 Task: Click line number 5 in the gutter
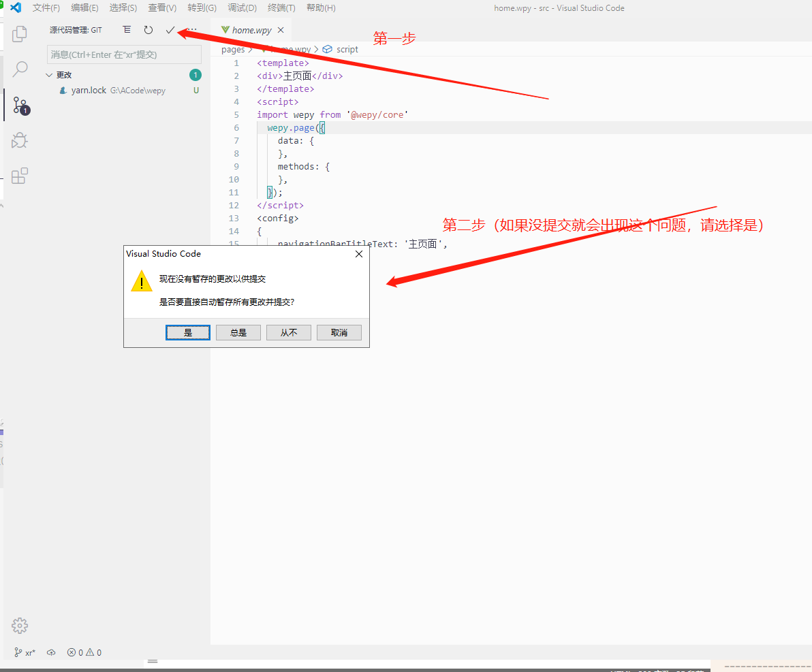(x=236, y=115)
